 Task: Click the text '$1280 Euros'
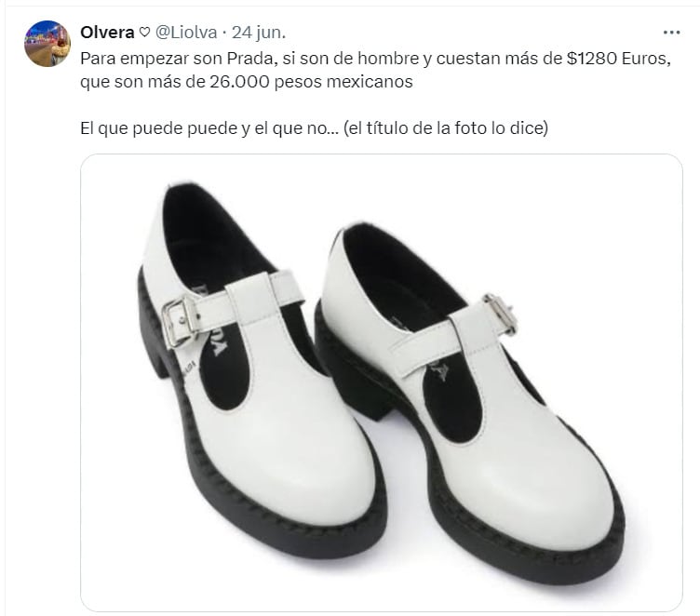618,59
